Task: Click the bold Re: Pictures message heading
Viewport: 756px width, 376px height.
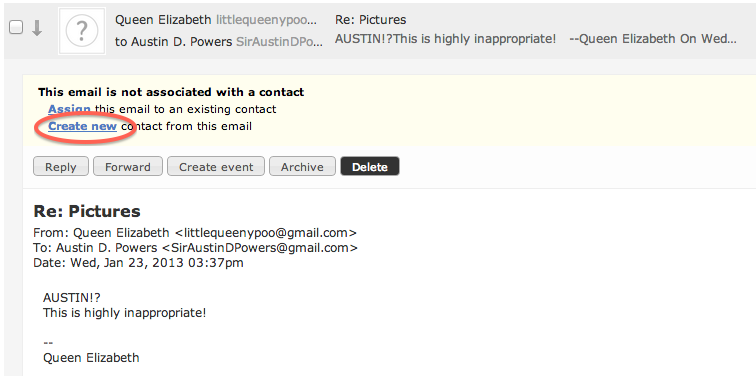Action: point(87,211)
